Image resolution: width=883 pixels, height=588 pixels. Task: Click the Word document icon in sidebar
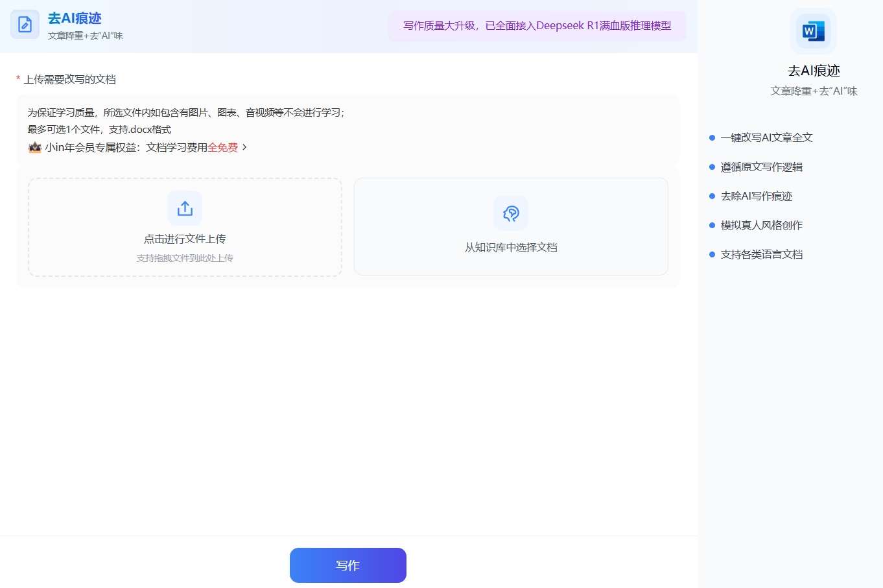tap(813, 30)
